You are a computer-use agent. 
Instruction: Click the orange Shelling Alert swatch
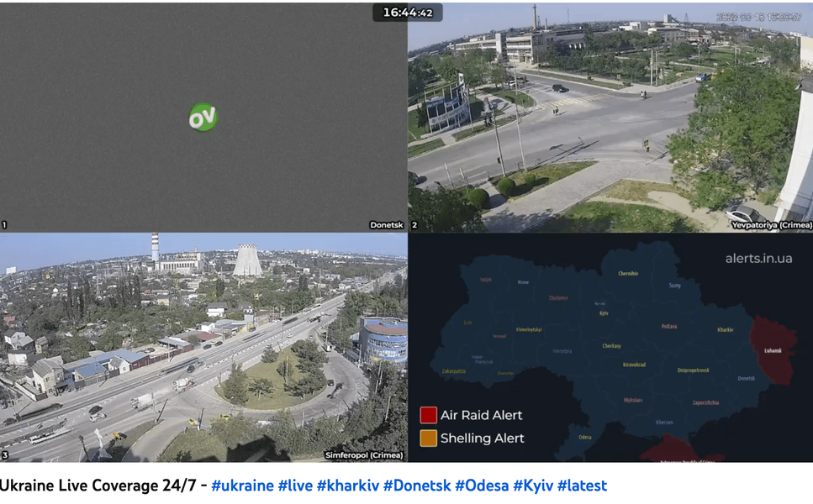[x=428, y=438]
